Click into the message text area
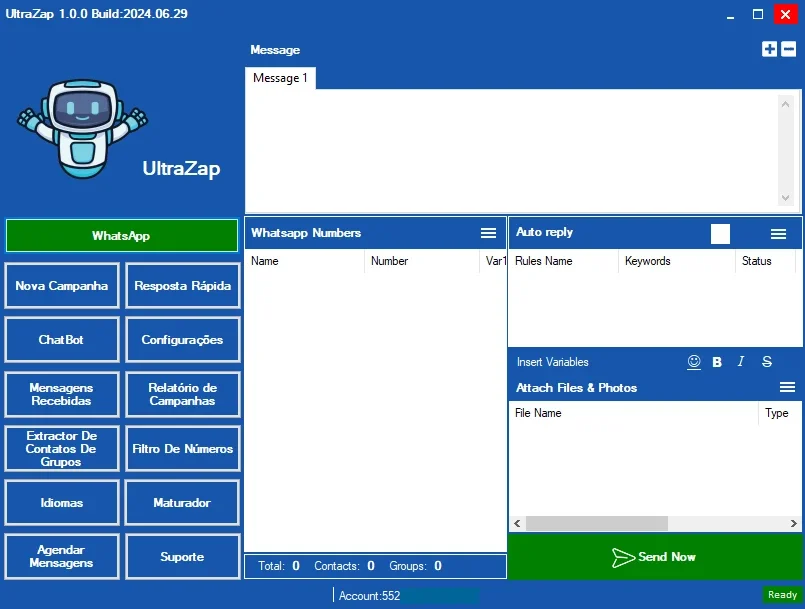805x609 pixels. tap(512, 150)
